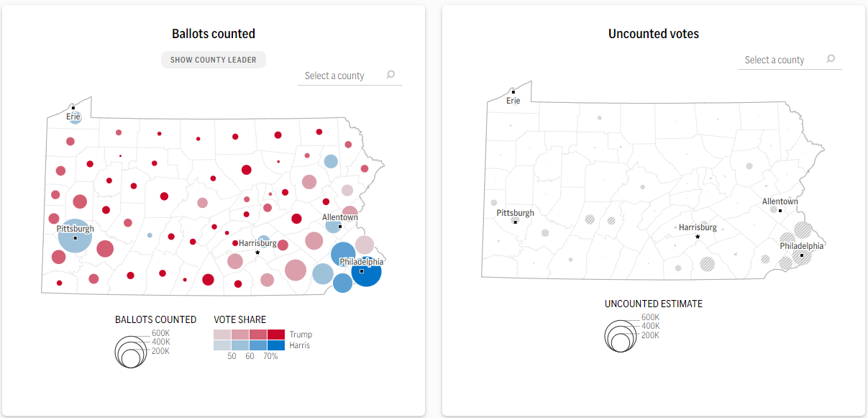The height and width of the screenshot is (418, 868).
Task: Click the search magnifier in Uncounted votes
Action: 831,59
